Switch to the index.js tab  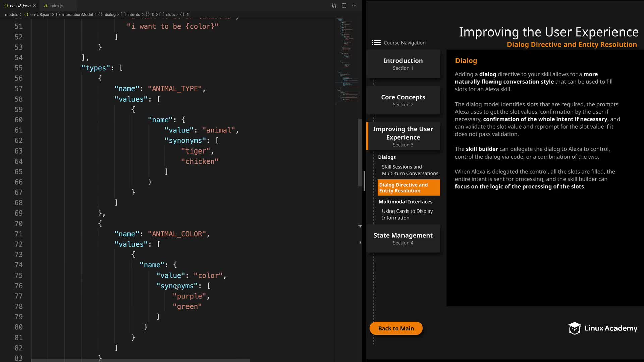pyautogui.click(x=56, y=6)
